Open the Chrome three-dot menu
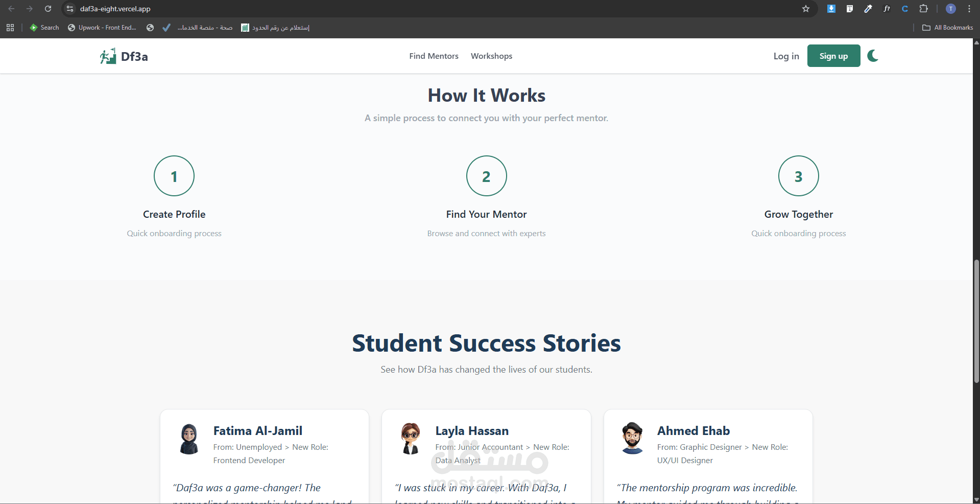This screenshot has width=980, height=504. (969, 9)
